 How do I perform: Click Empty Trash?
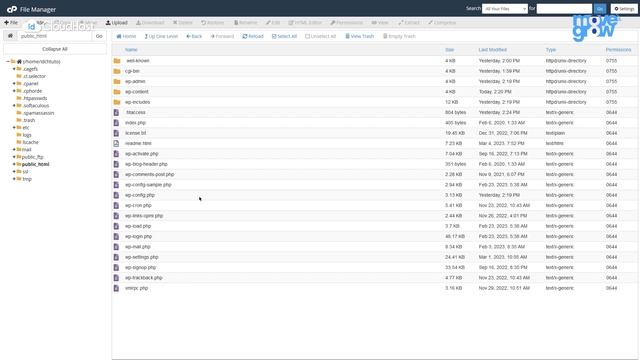pos(399,36)
